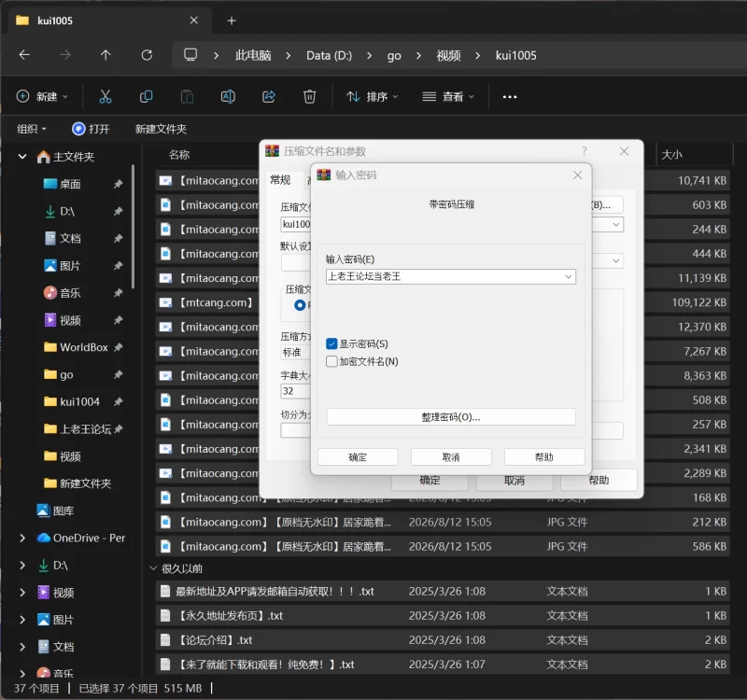Click the Share icon in toolbar
This screenshot has height=700, width=747.
click(x=269, y=97)
